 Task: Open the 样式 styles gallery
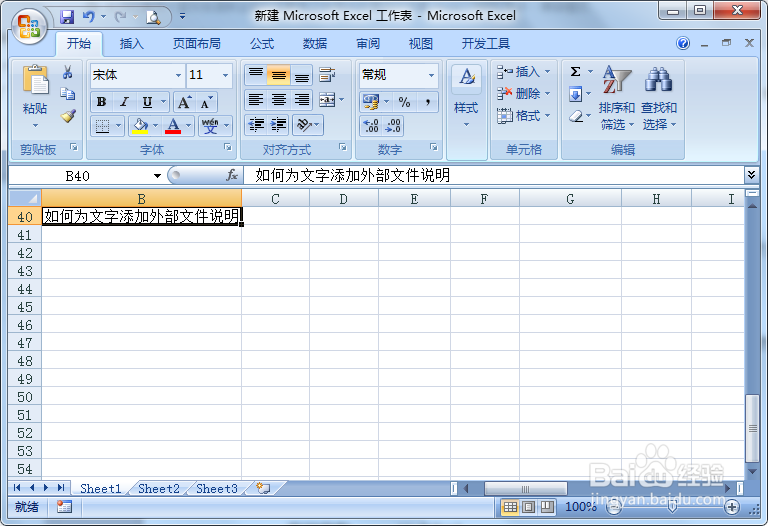click(466, 96)
